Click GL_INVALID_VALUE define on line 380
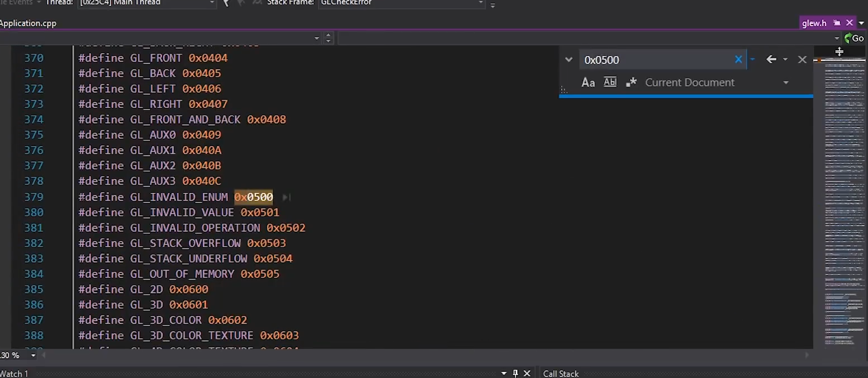 [182, 212]
